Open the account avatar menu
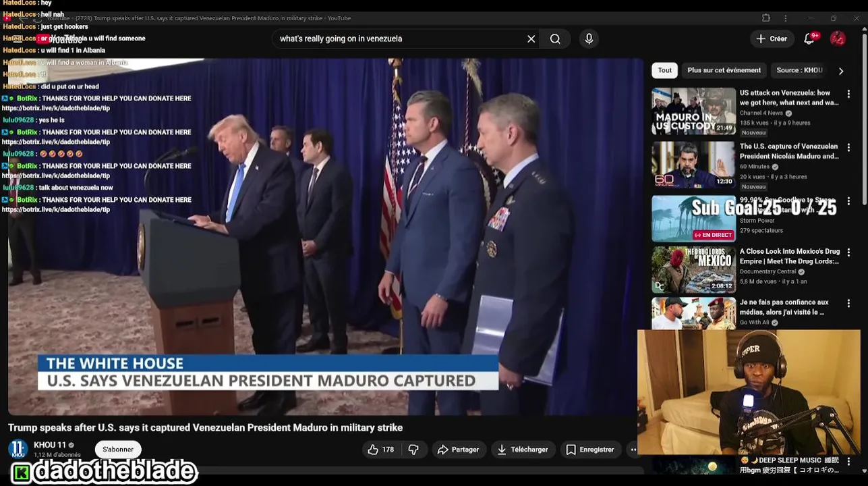Viewport: 868px width, 486px height. pos(838,39)
